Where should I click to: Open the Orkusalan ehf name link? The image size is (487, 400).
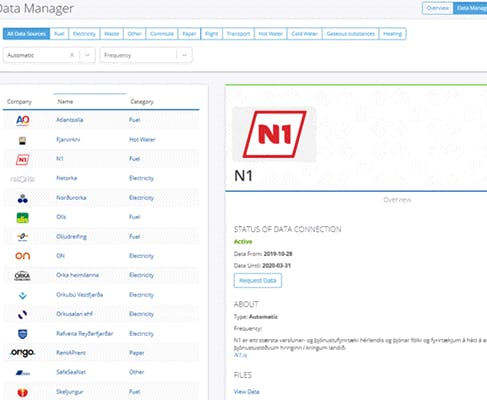(74, 314)
